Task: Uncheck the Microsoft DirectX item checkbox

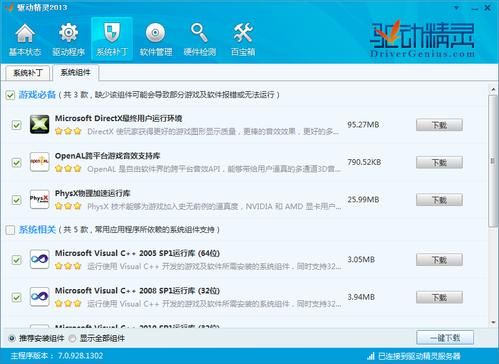Action: coord(16,125)
